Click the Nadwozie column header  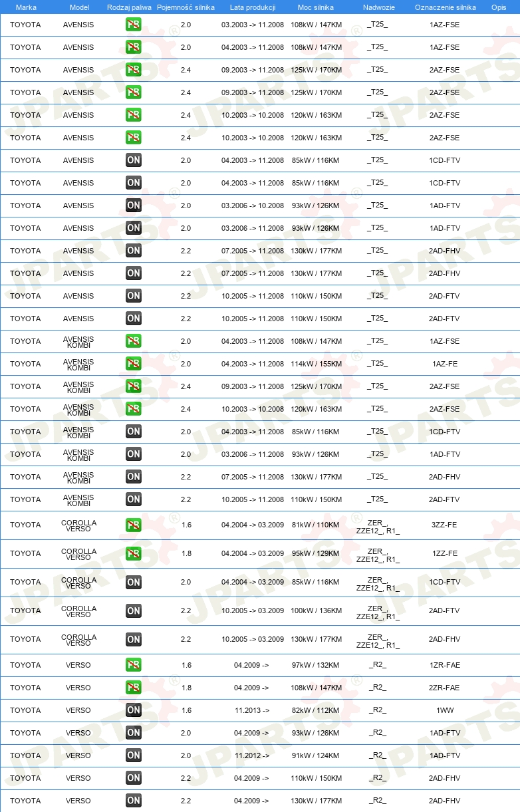pos(378,7)
